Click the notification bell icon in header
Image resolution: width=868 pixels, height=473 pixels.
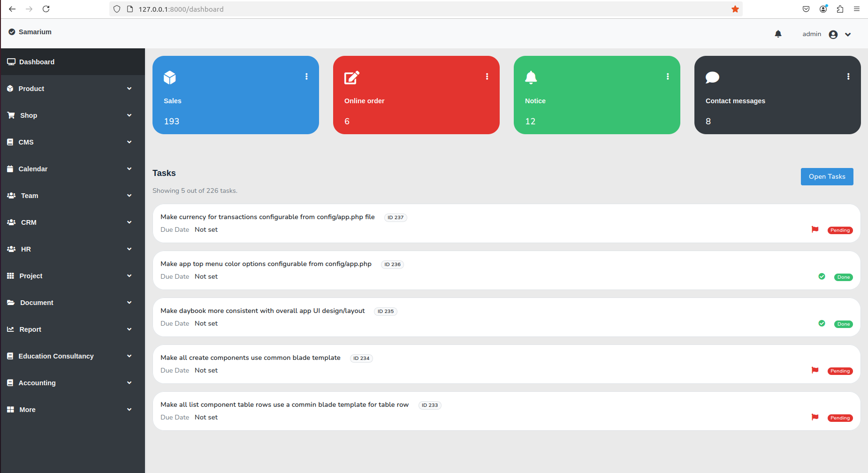[778, 34]
